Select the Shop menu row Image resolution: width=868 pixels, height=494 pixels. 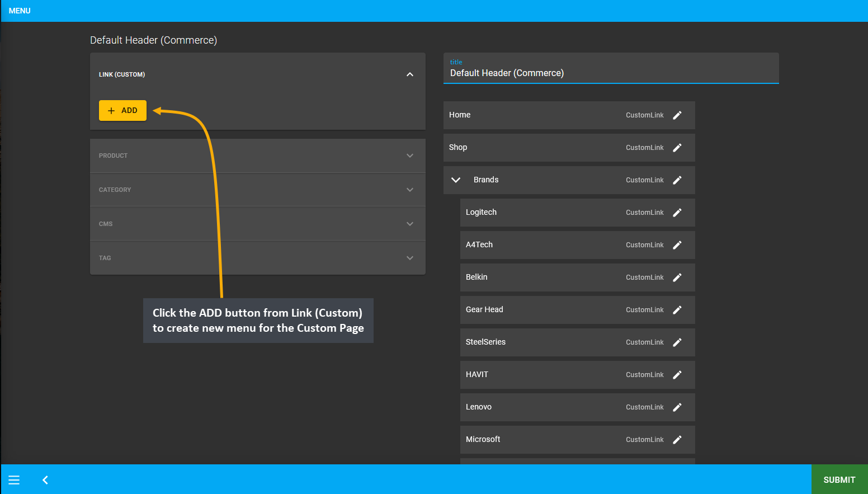click(569, 148)
